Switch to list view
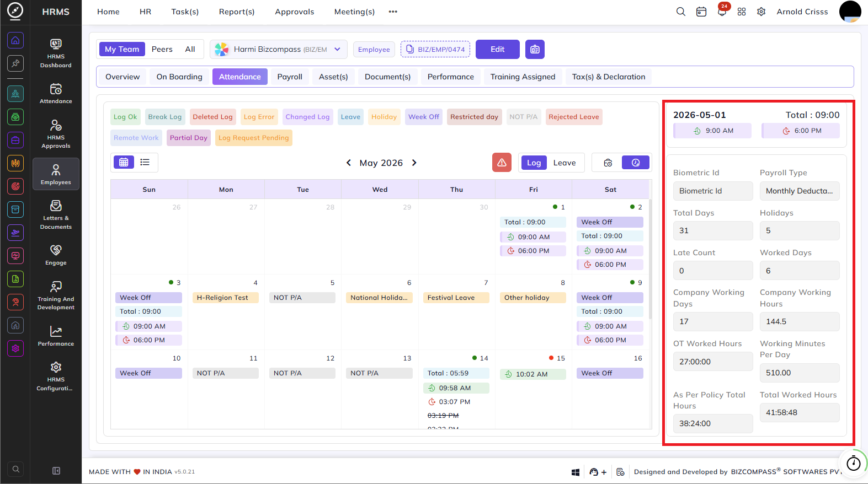 [x=145, y=162]
